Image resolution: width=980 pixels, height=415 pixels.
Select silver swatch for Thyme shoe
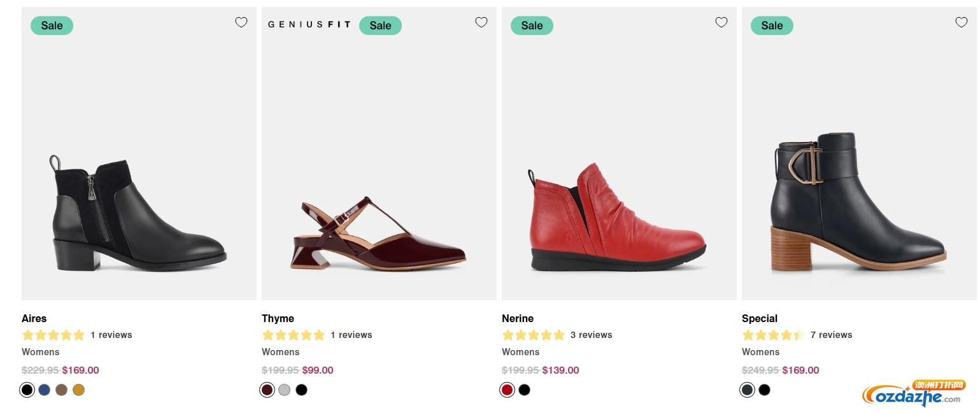284,390
